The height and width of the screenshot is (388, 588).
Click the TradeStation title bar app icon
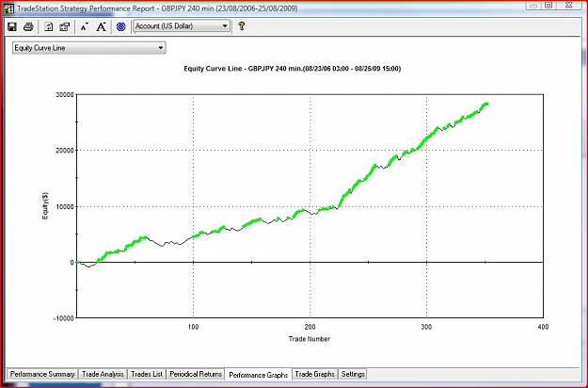tap(8, 8)
